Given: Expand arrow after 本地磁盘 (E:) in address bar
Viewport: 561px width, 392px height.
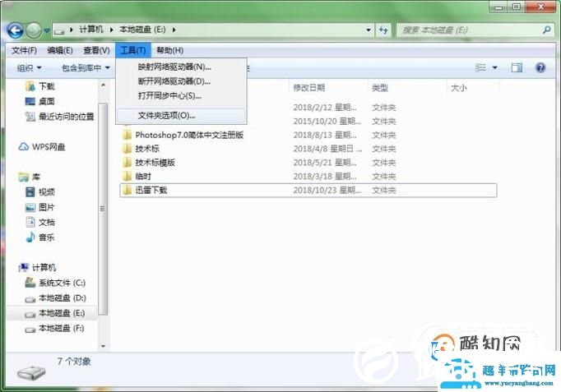Looking at the screenshot, I should click(x=174, y=30).
